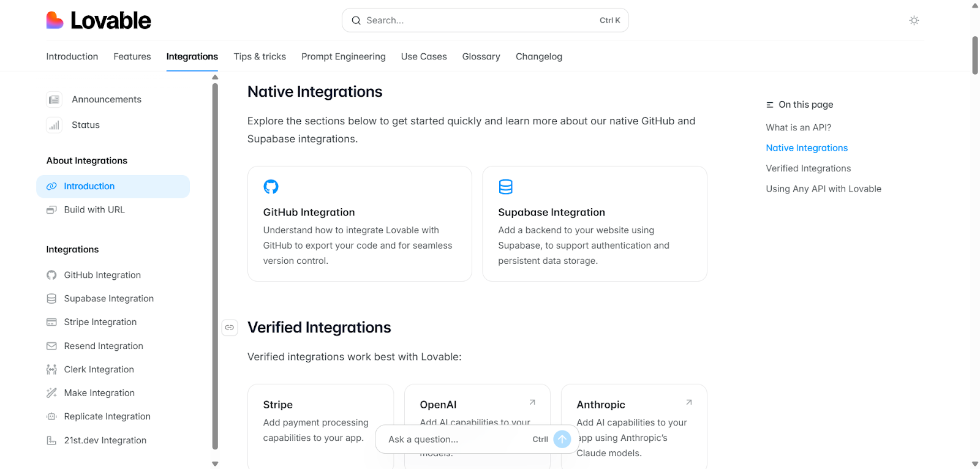This screenshot has height=469, width=980.
Task: Go to Tips & tricks tab
Action: point(260,56)
